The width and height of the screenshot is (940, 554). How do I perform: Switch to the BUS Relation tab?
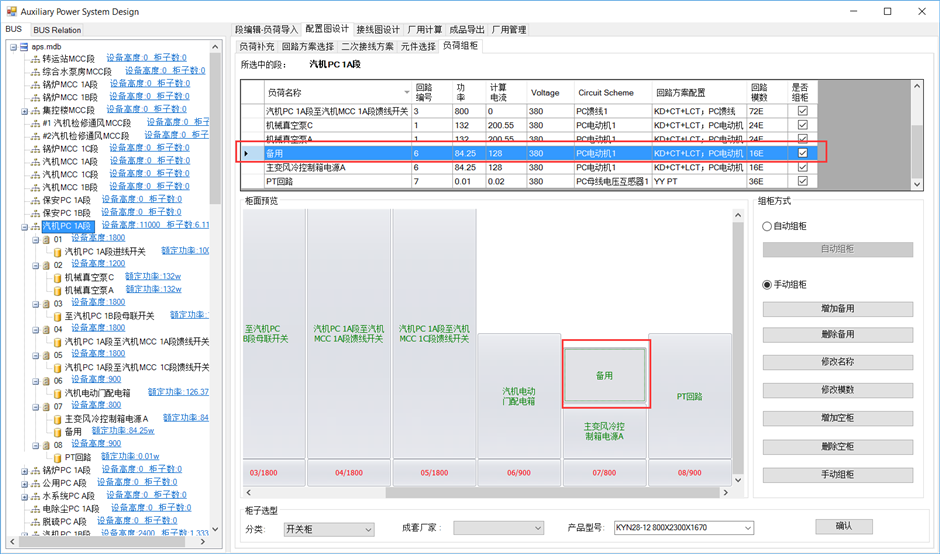pyautogui.click(x=57, y=30)
